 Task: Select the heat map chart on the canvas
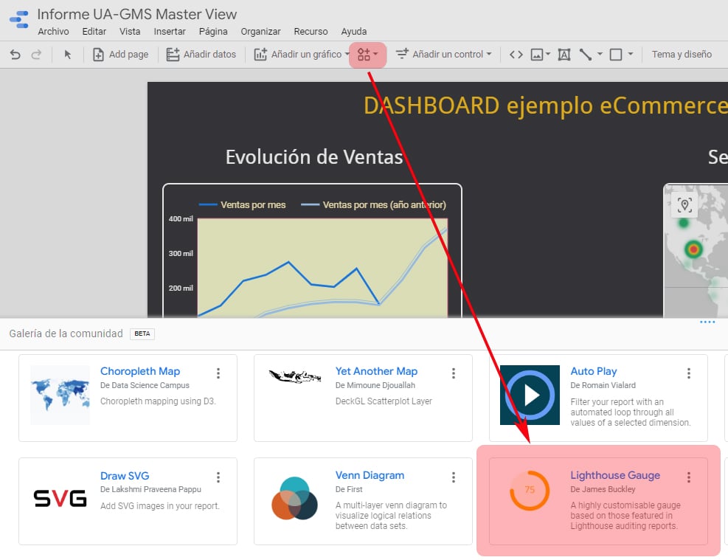tap(696, 251)
